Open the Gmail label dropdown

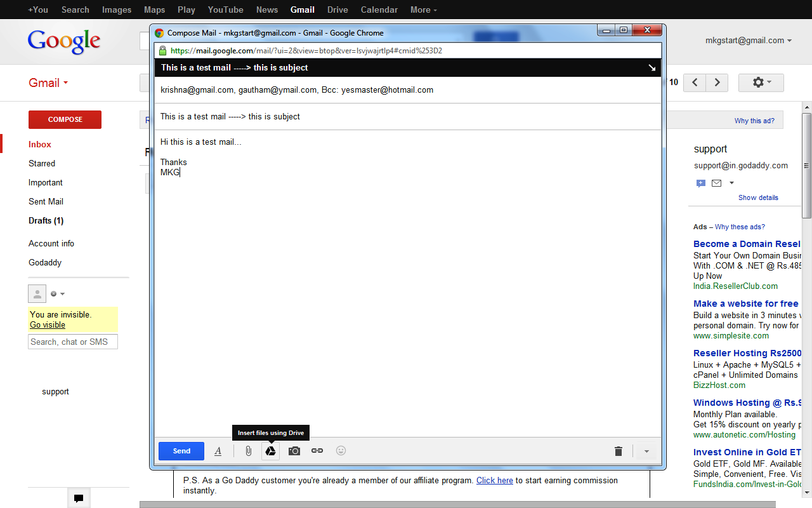[64, 83]
